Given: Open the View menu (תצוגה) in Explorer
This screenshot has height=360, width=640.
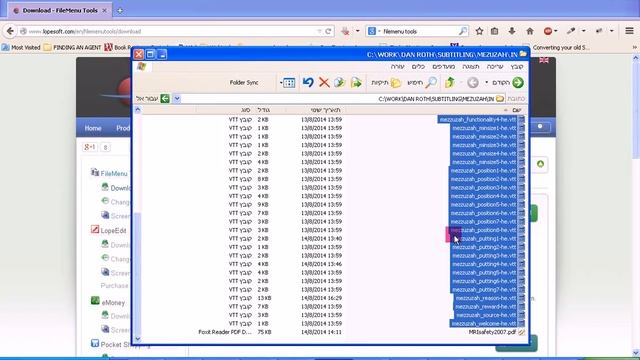Looking at the screenshot, I should (471, 67).
